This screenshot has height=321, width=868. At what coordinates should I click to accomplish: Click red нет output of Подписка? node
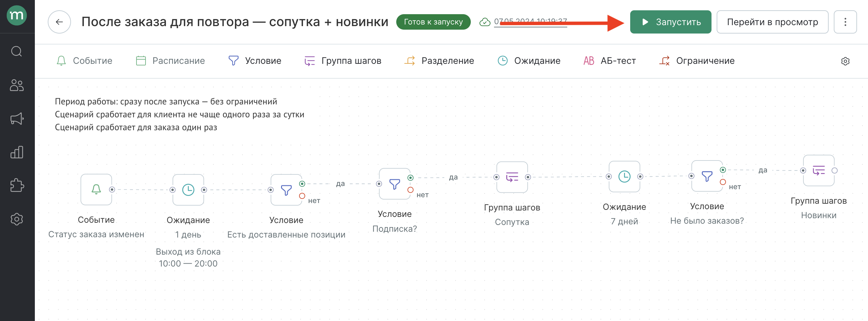pos(410,190)
